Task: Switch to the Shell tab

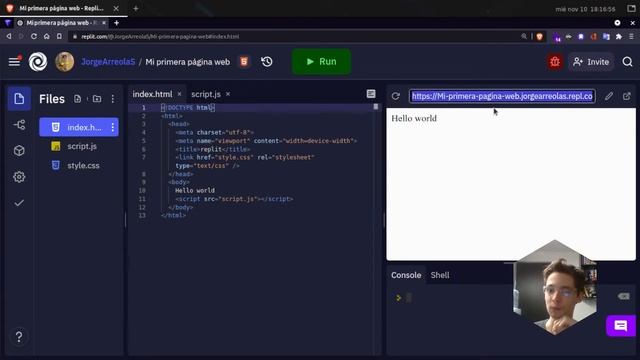Action: tap(440, 275)
